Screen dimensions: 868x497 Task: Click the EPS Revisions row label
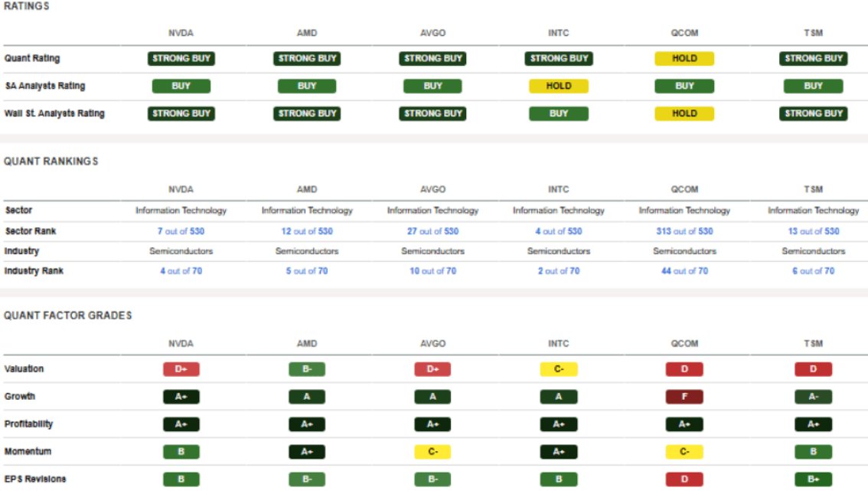click(35, 479)
